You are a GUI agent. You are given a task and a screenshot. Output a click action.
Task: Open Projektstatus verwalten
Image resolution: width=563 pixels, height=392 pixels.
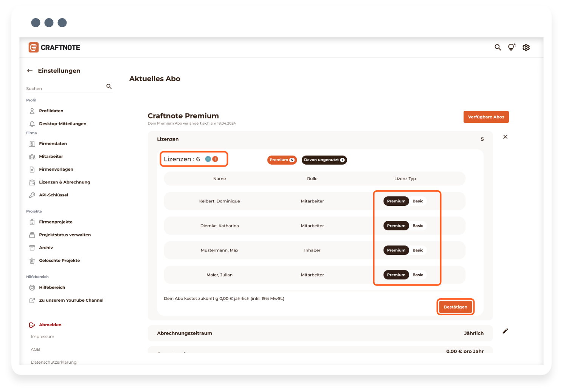tap(65, 235)
